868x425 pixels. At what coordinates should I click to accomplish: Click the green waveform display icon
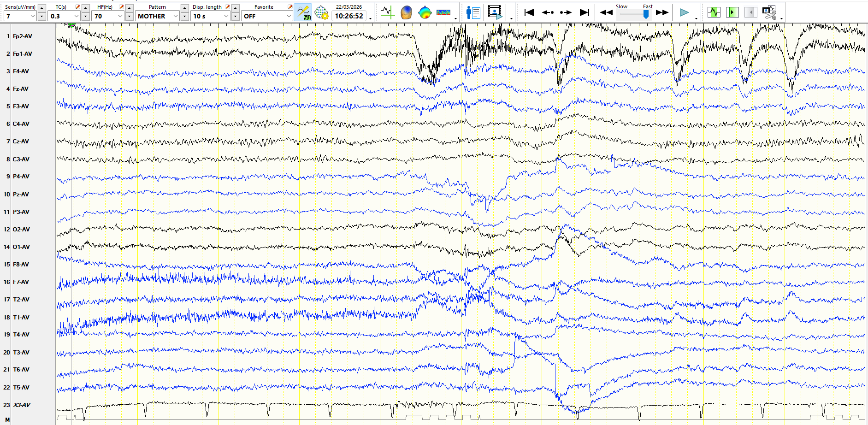(714, 12)
